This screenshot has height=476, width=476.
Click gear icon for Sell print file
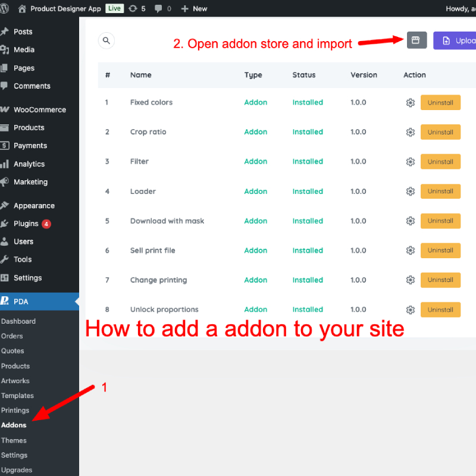click(x=410, y=250)
